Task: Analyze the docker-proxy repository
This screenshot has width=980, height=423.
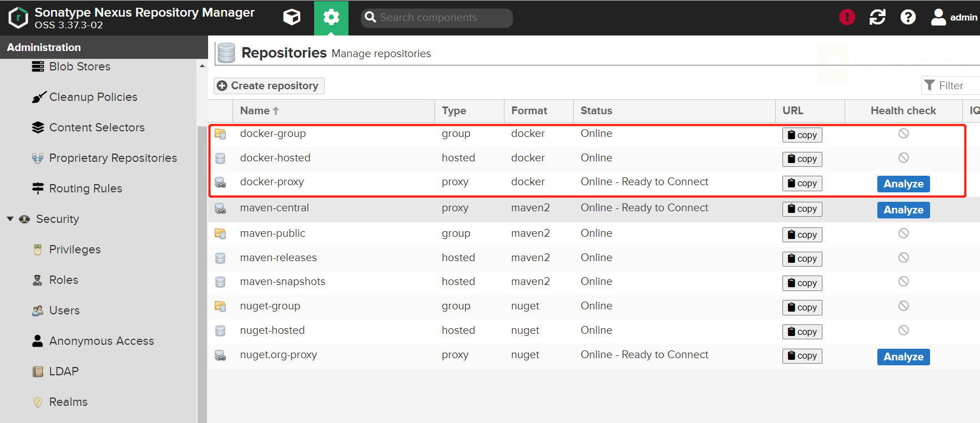Action: coord(903,184)
